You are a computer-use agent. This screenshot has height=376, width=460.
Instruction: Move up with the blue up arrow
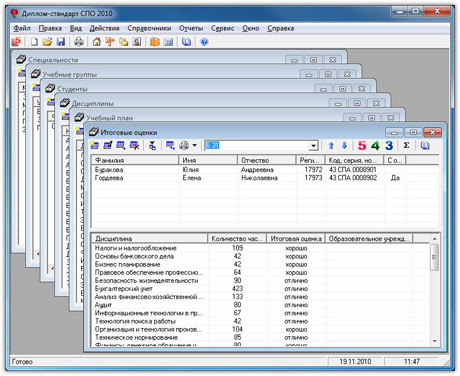point(331,145)
